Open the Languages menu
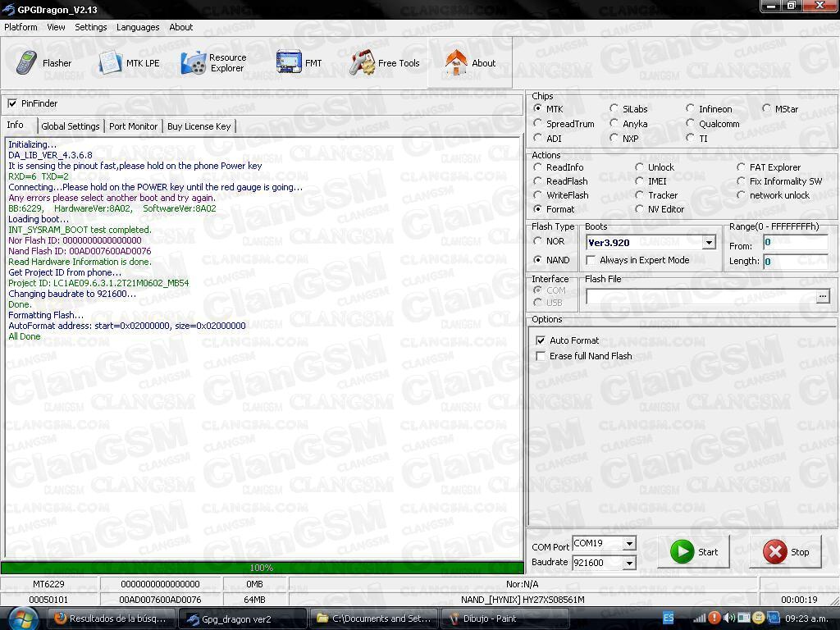The width and height of the screenshot is (840, 630). click(x=138, y=27)
